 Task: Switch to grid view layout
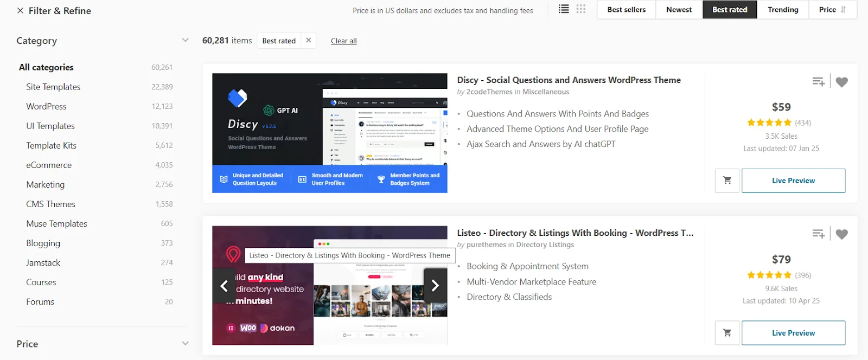581,9
